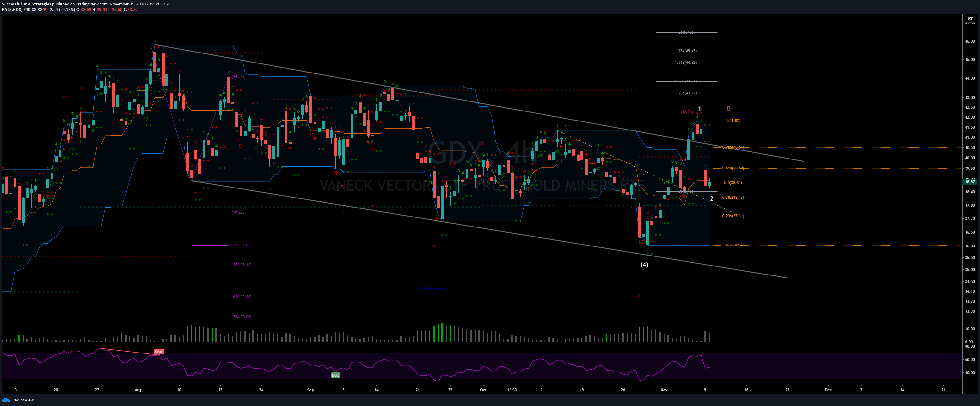
Task: Select the 0(36.02) retracement label
Action: point(733,245)
